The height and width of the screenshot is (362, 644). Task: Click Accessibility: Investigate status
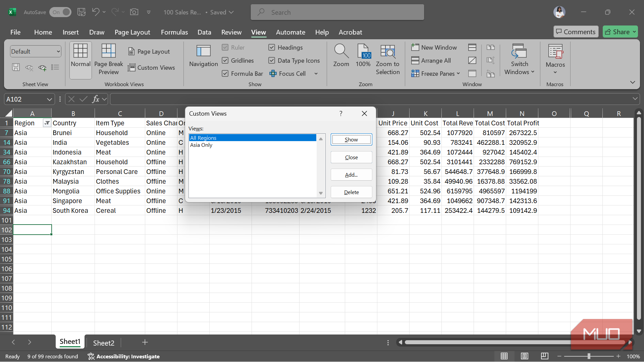coord(124,356)
